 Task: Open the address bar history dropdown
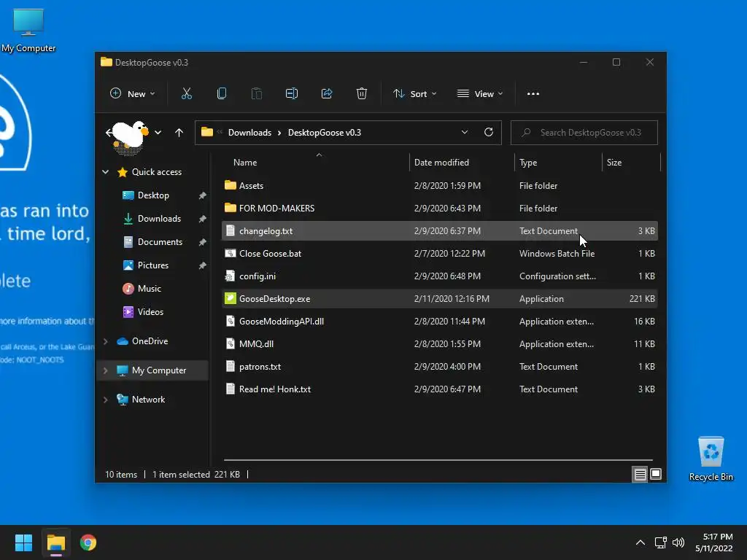(465, 133)
